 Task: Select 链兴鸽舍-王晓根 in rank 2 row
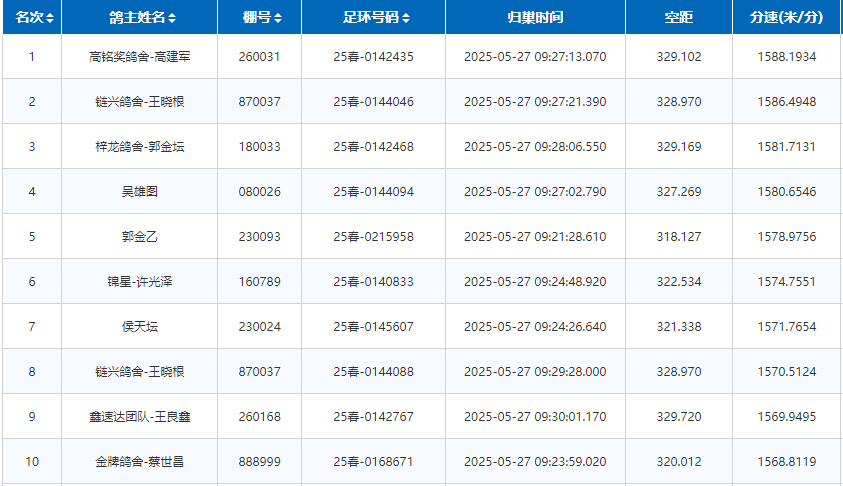(140, 102)
